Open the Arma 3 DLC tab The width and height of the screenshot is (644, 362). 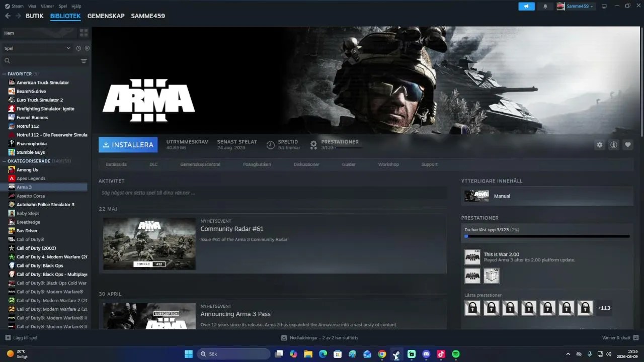click(153, 164)
